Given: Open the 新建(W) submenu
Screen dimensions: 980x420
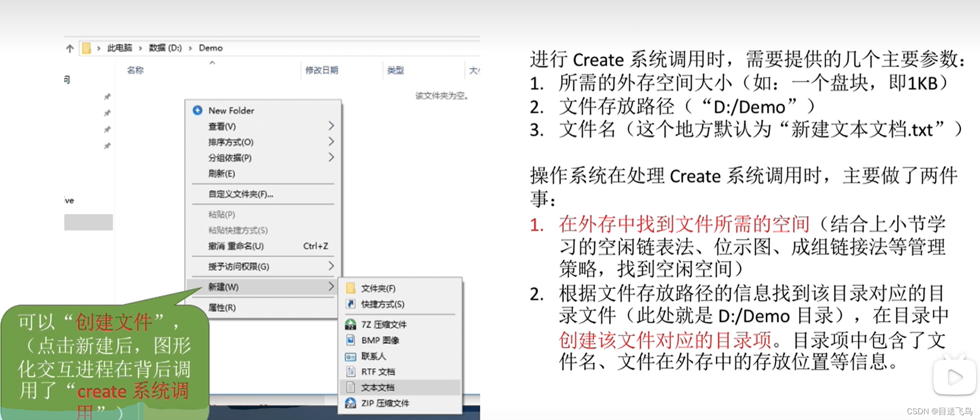Looking at the screenshot, I should point(263,287).
